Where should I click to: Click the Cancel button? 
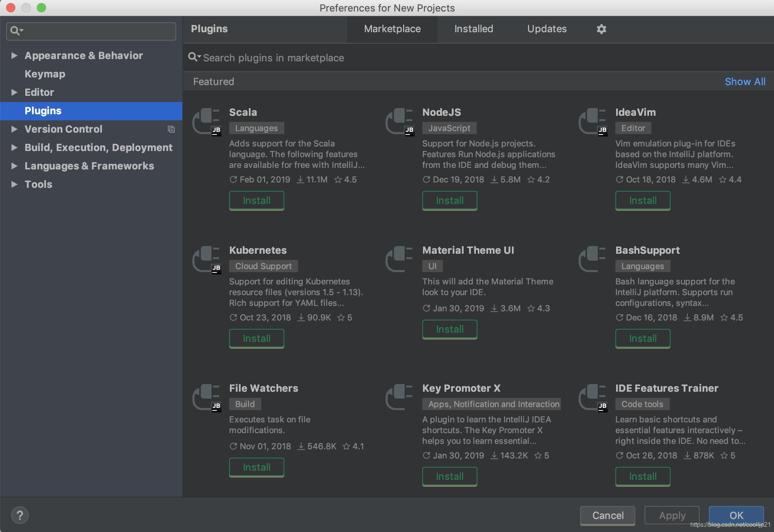[608, 516]
